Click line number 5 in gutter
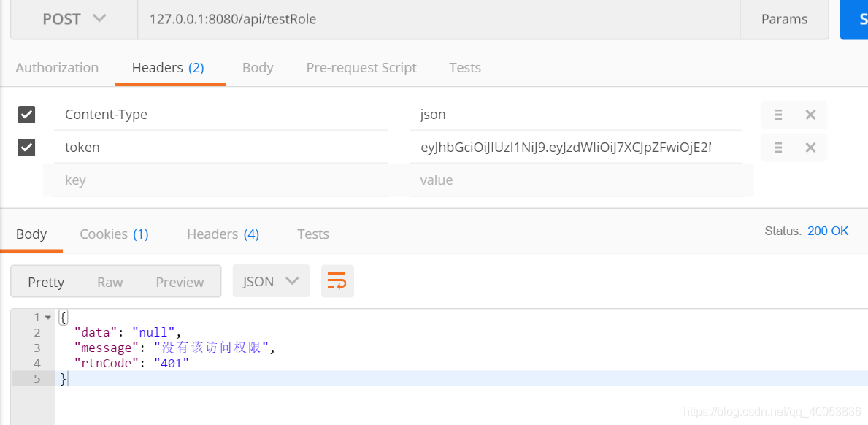The image size is (868, 425). 37,379
